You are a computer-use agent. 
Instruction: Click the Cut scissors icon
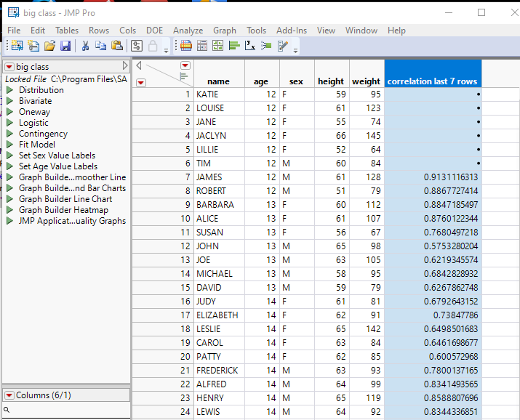pos(85,47)
